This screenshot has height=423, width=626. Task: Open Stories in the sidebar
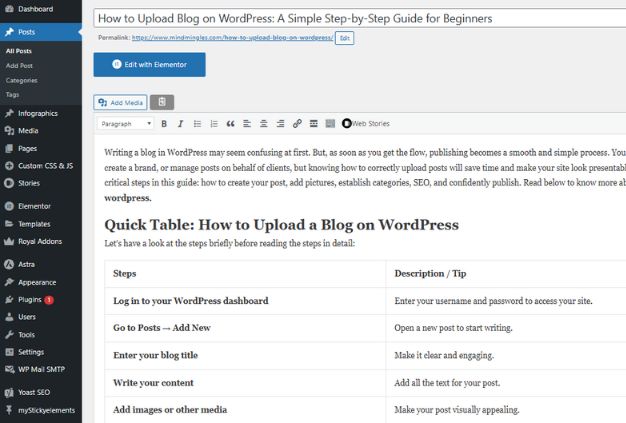(41, 183)
